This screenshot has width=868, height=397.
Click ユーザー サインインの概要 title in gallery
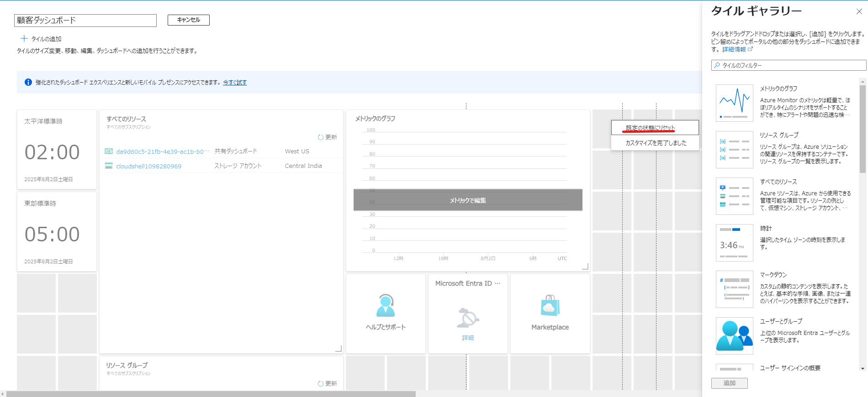pos(790,368)
